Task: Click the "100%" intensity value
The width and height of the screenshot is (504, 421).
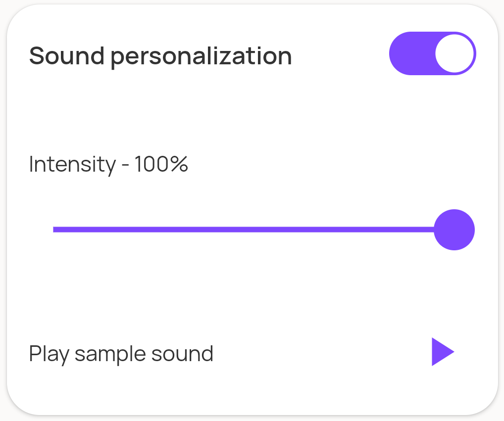Action: (161, 164)
